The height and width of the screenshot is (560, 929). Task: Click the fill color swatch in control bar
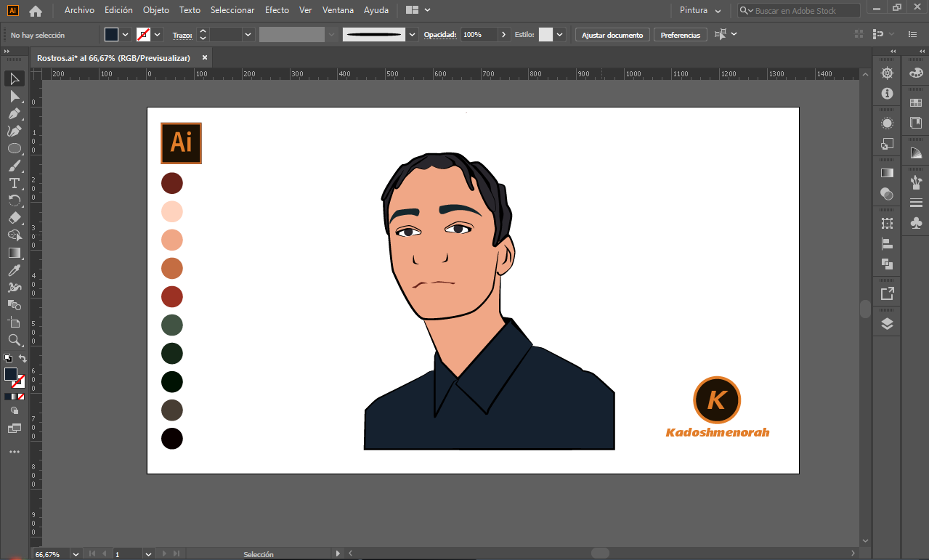(x=111, y=35)
